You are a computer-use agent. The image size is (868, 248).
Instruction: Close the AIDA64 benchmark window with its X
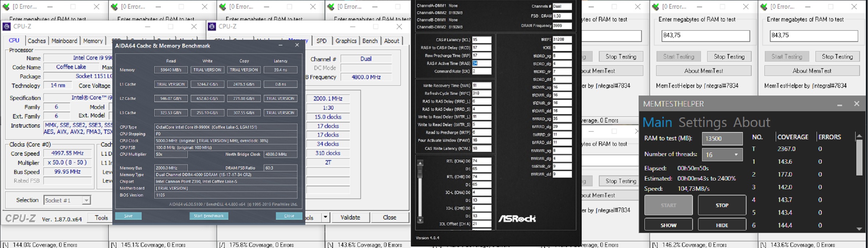297,45
